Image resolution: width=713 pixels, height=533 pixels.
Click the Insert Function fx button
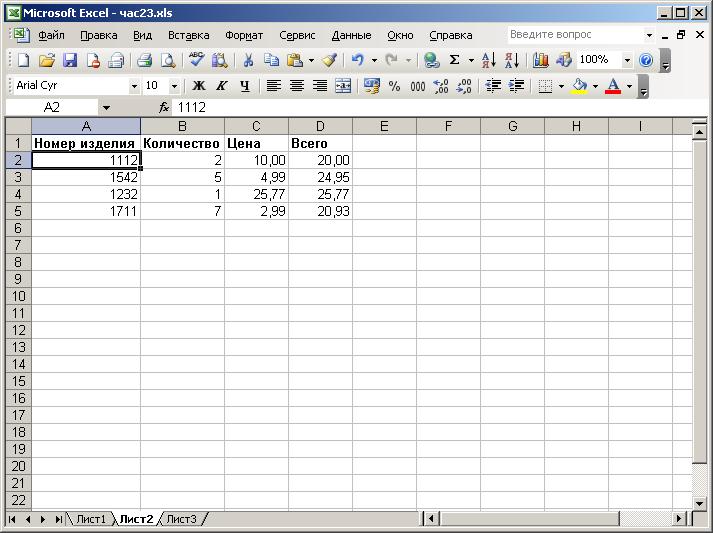tap(164, 108)
